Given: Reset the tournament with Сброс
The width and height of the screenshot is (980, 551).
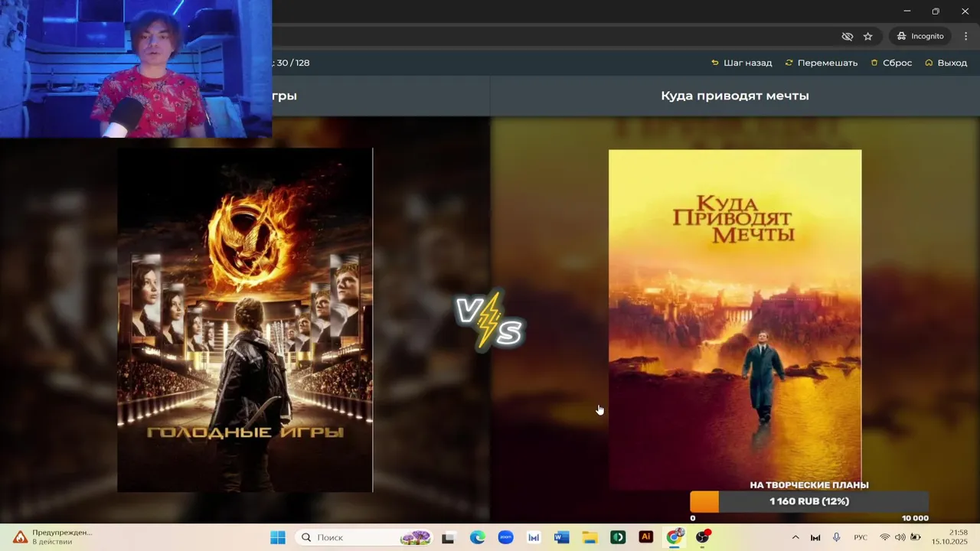Looking at the screenshot, I should (891, 63).
